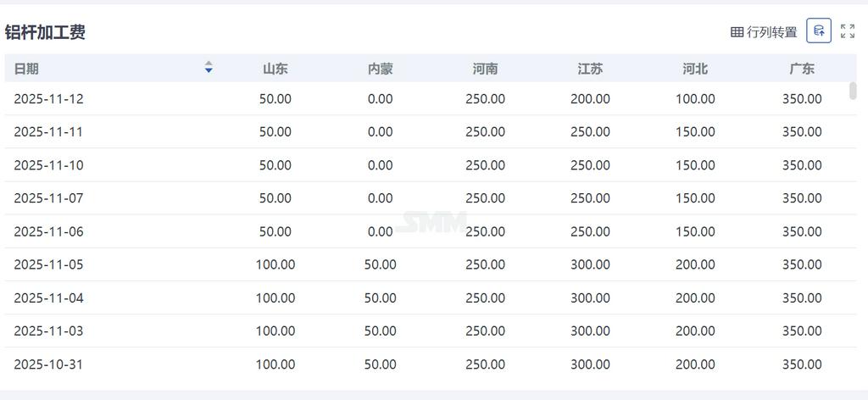This screenshot has height=400, width=868.
Task: Click the 广东 column header
Action: coord(802,69)
